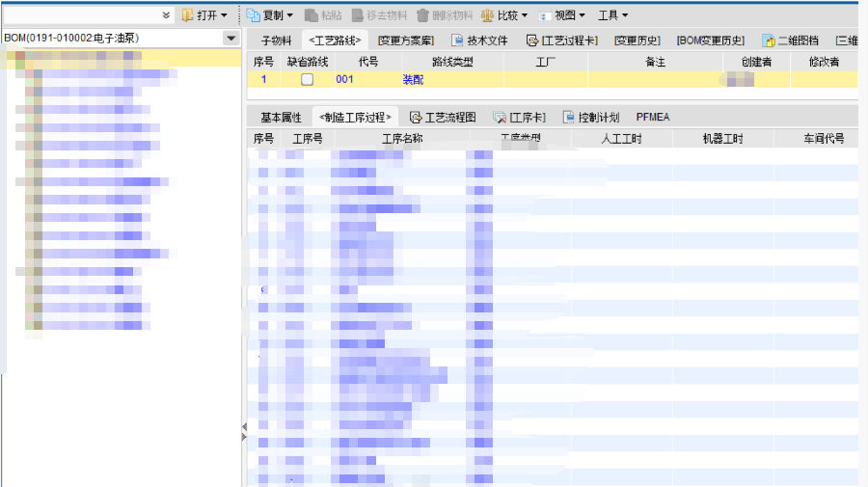Click the 人工工时 column header

tap(621, 139)
